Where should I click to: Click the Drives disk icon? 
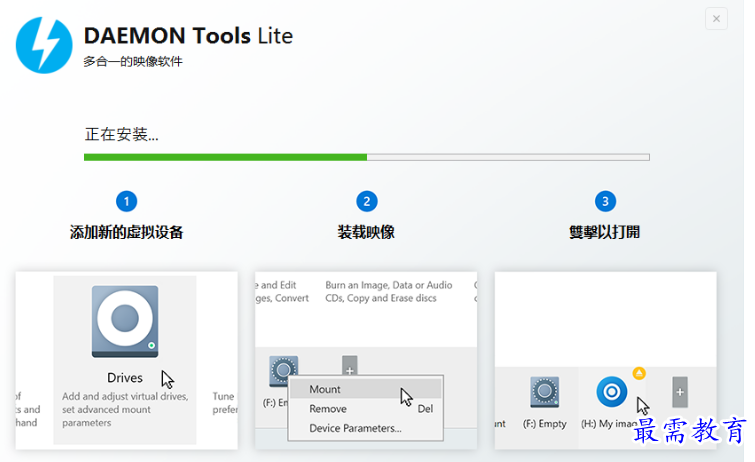tap(125, 321)
